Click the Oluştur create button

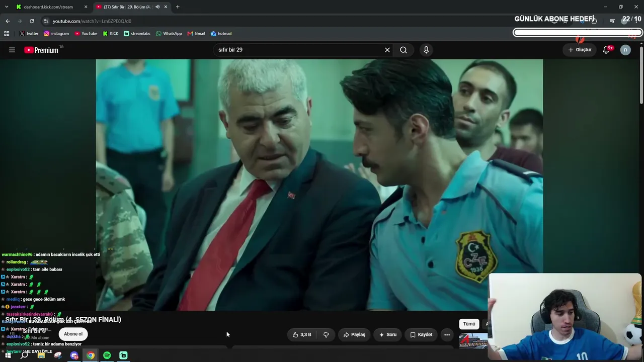(580, 50)
